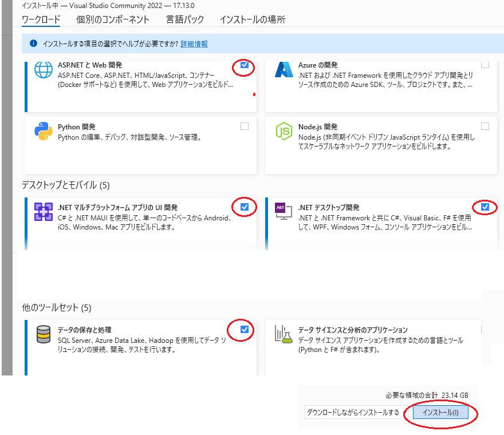Open the 言語パック tab
504x435 pixels.
184,19
